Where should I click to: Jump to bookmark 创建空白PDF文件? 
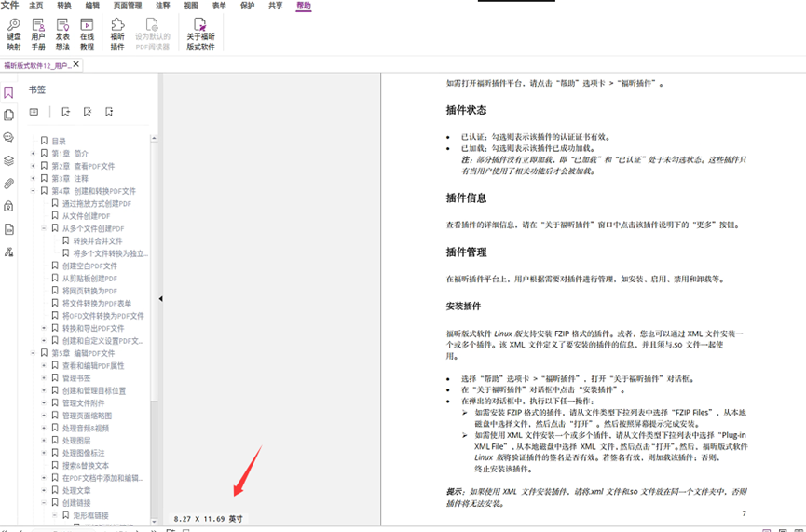(x=89, y=266)
